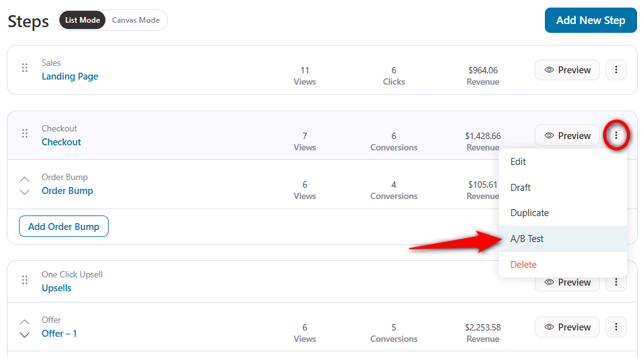Preview the Checkout step
Image resolution: width=644 pixels, height=357 pixels.
[x=567, y=136]
